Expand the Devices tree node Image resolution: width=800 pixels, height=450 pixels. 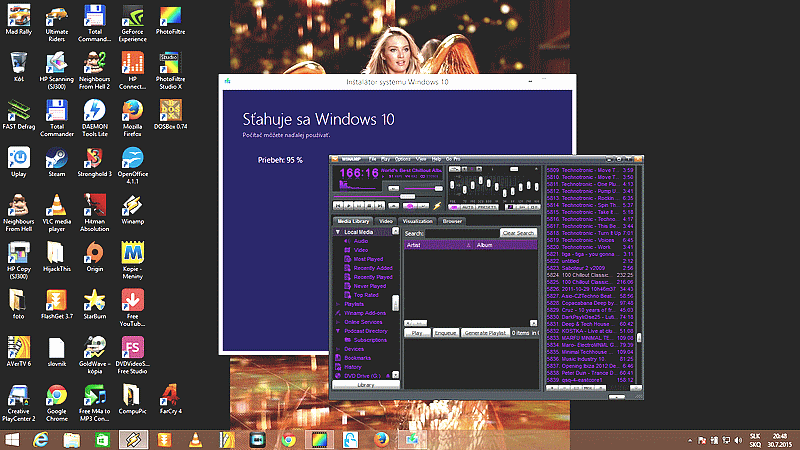338,349
